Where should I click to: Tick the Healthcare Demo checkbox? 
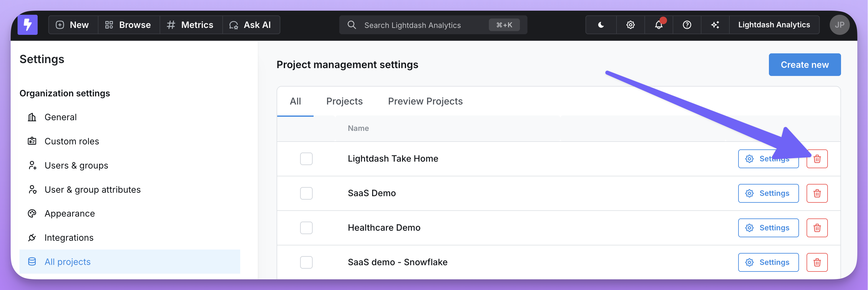pos(306,228)
